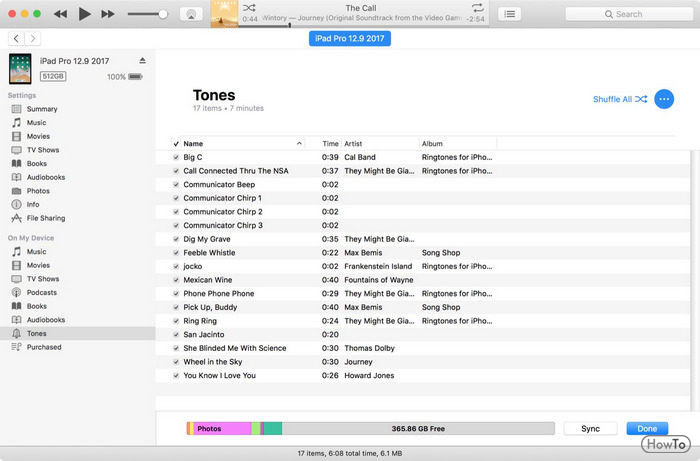Eject the iPad Pro 12.9 2017
Viewport: 700px width, 461px height.
[x=142, y=60]
